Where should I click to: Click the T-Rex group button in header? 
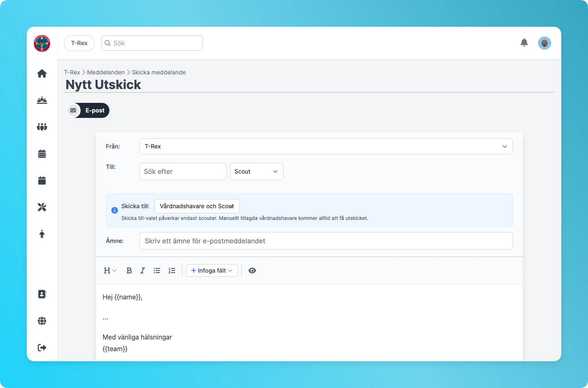click(x=79, y=43)
